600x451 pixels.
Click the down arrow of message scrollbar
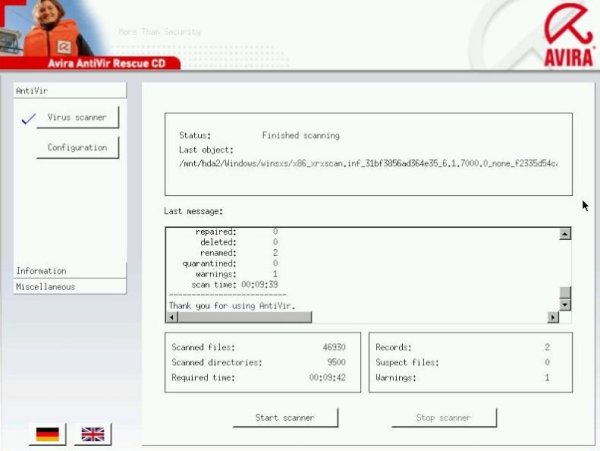pyautogui.click(x=565, y=305)
